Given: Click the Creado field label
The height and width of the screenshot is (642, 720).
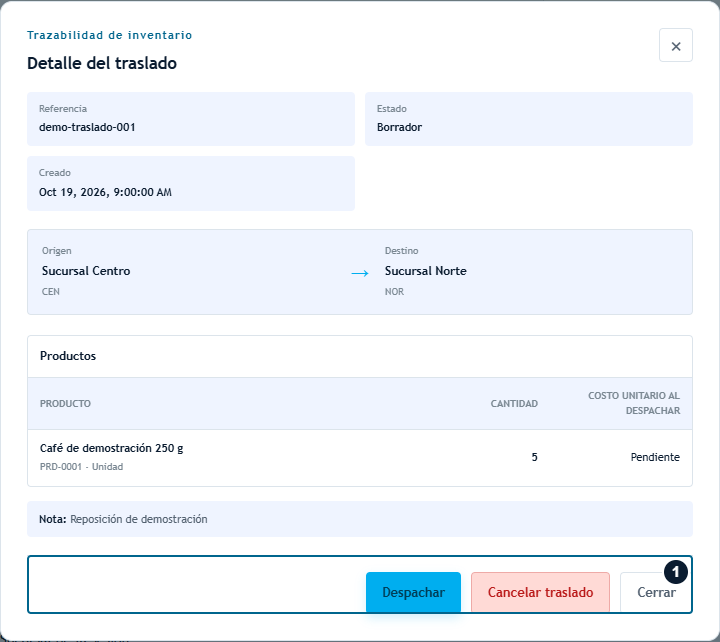Looking at the screenshot, I should click(55, 173).
